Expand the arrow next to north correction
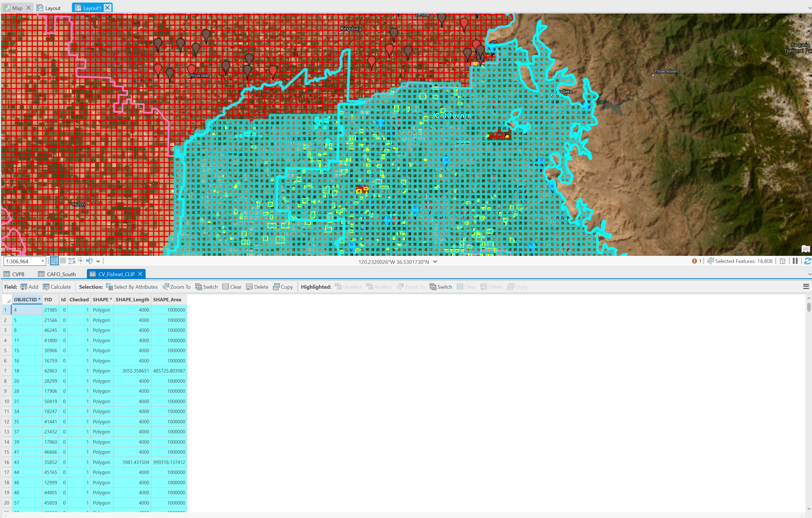 [98, 261]
